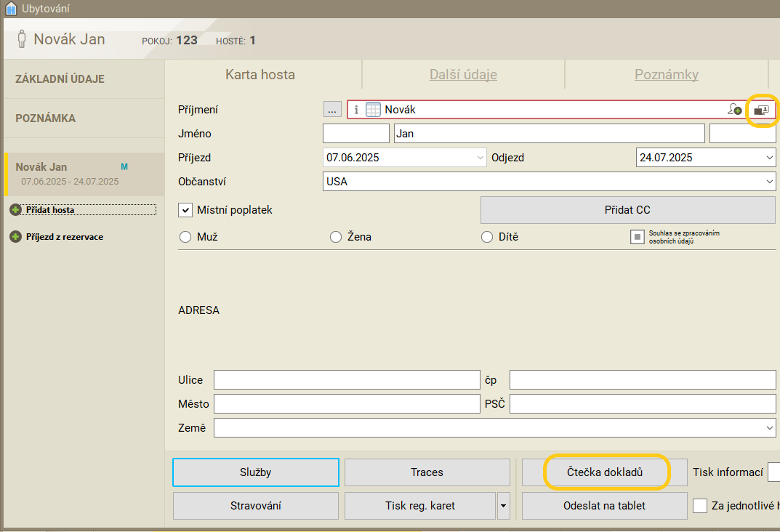Image resolution: width=780 pixels, height=532 pixels.
Task: Click the table grid icon before Novák
Action: 373,110
